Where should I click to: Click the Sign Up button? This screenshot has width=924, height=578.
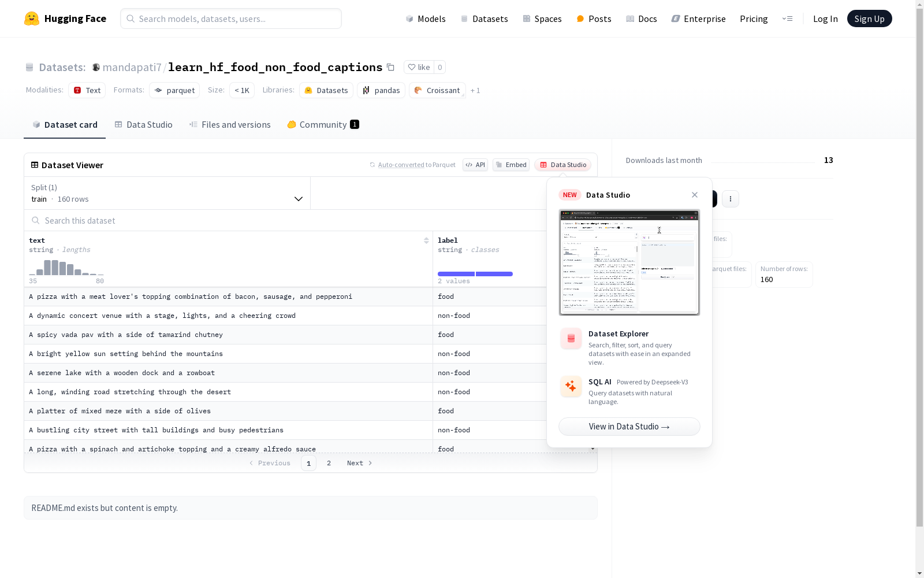click(x=870, y=18)
